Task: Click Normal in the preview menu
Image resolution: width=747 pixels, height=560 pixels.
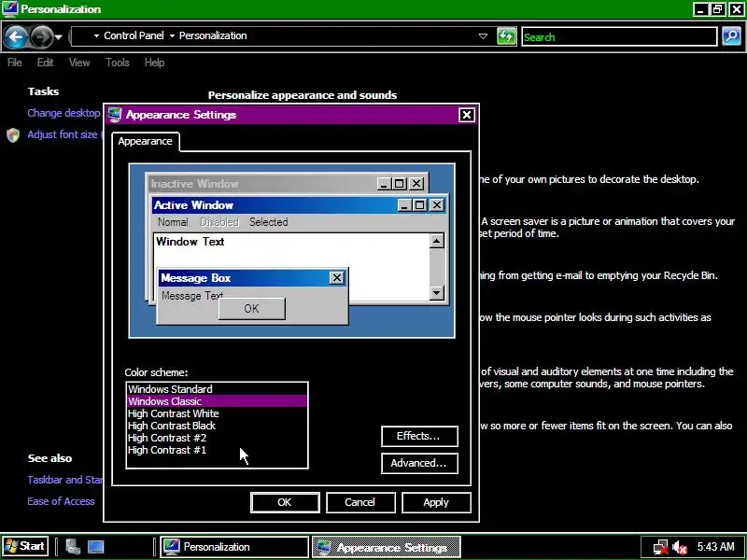Action: [173, 222]
